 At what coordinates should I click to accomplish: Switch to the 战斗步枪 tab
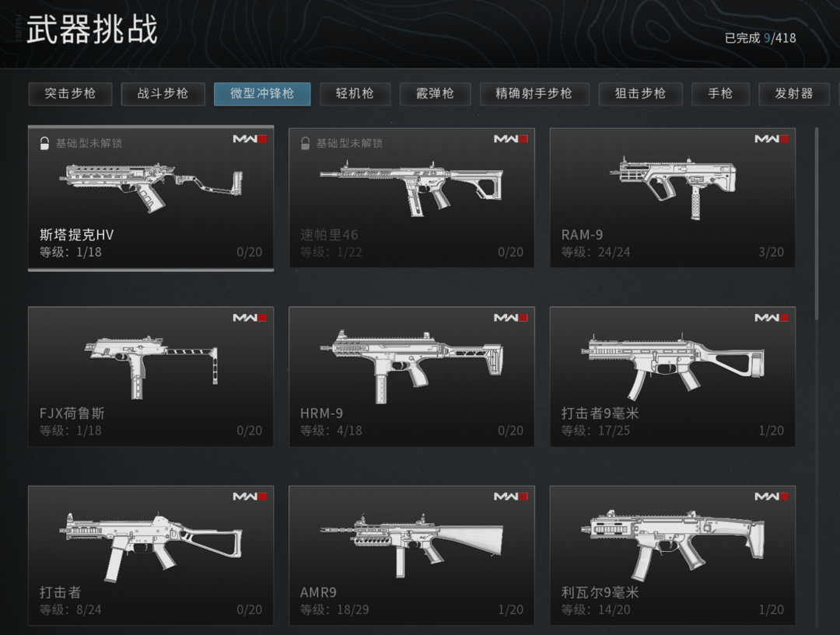click(x=163, y=94)
